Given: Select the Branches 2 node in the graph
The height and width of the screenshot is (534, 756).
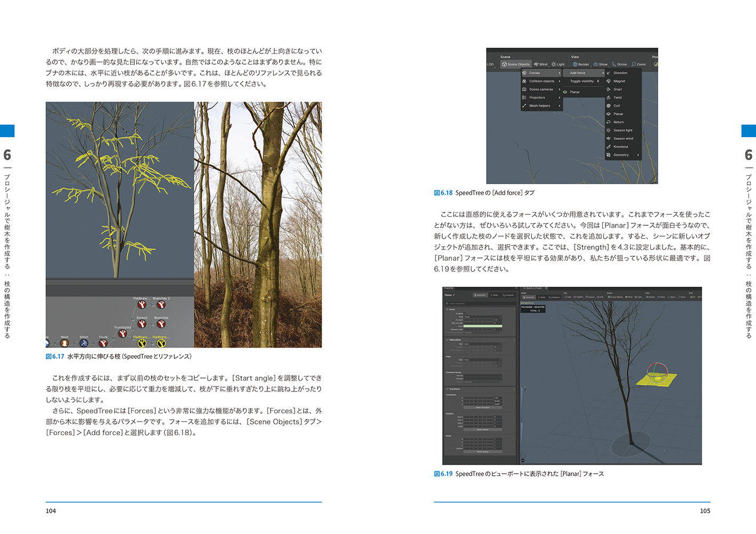Looking at the screenshot, I should point(161,304).
